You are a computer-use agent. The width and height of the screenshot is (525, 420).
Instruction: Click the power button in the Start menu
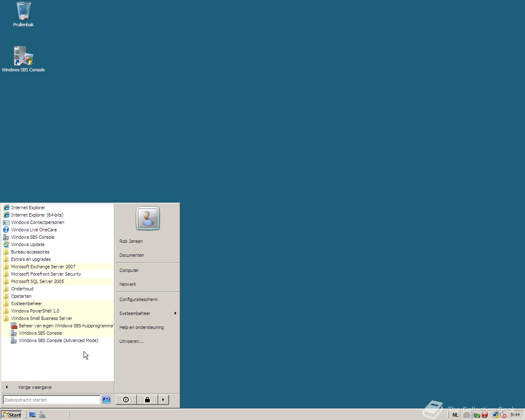tap(126, 399)
